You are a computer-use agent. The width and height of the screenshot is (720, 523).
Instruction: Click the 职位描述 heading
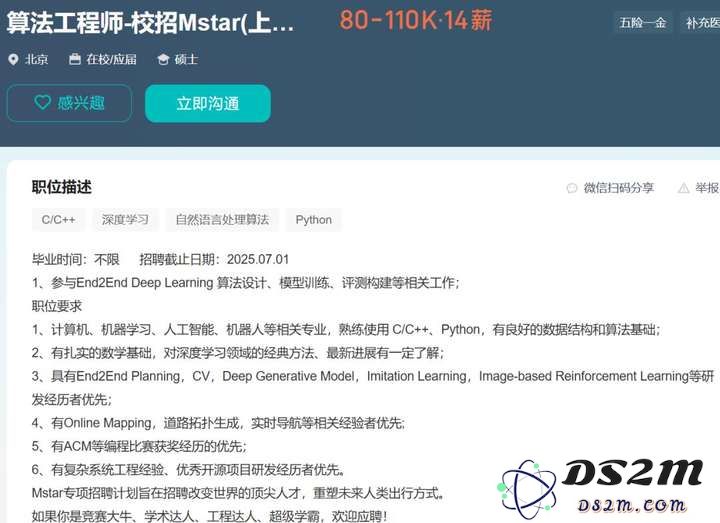pos(62,187)
